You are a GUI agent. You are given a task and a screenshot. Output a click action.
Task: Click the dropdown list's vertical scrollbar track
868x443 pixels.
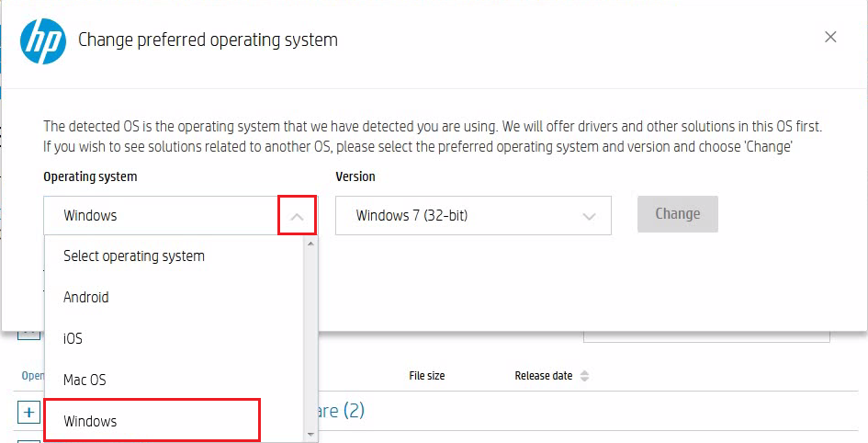click(x=310, y=339)
